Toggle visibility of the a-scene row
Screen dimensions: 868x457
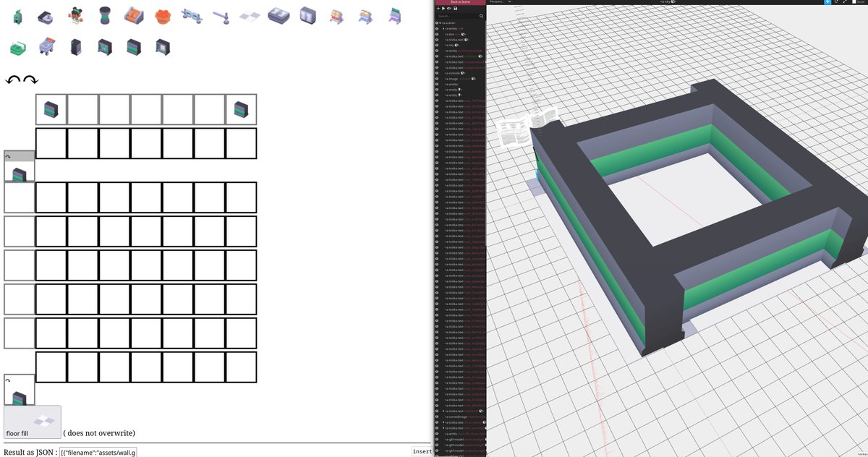click(438, 23)
